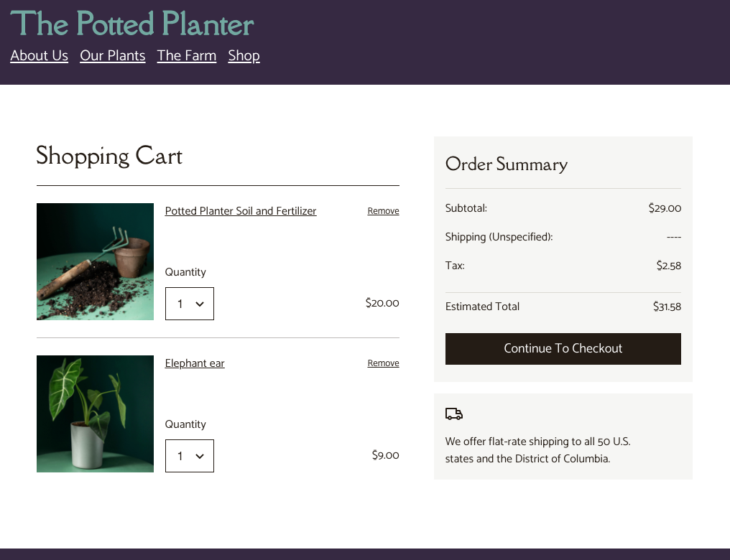The height and width of the screenshot is (560, 730).
Task: Open The Farm navigation link
Action: coord(187,55)
